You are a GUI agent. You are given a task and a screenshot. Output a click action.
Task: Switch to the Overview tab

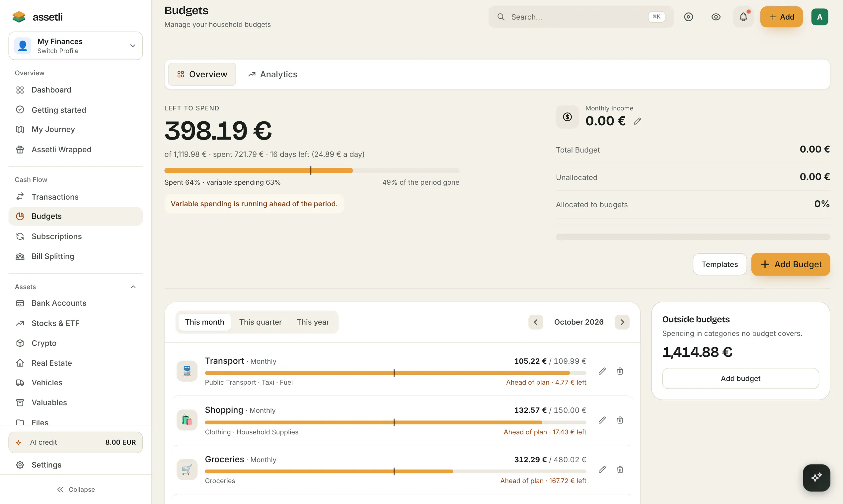click(202, 74)
